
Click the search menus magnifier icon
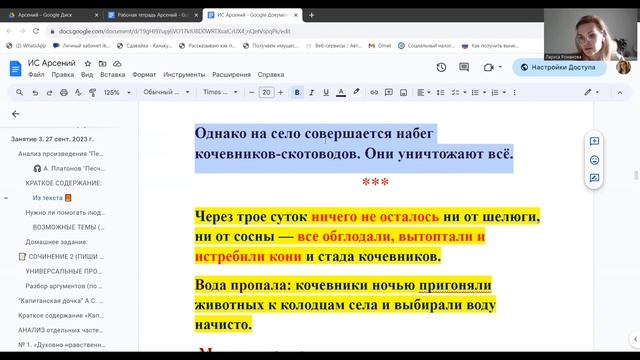pyautogui.click(x=19, y=93)
